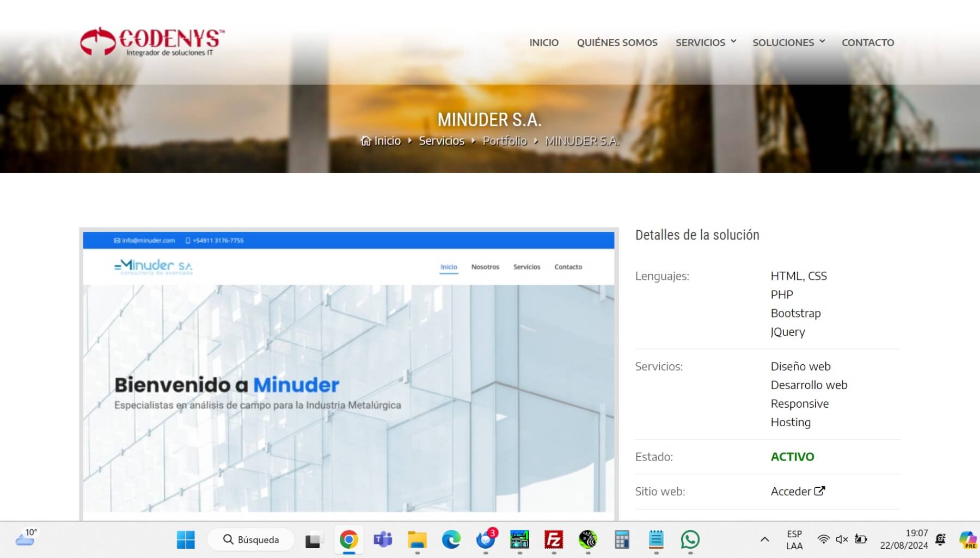Select the 'HTML, CSS' language entry
980x558 pixels.
coord(799,276)
